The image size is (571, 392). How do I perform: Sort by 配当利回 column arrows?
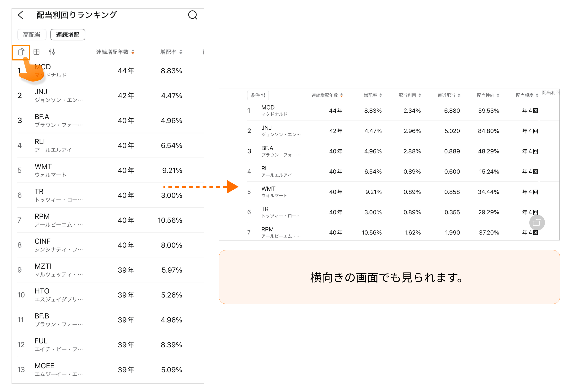pyautogui.click(x=420, y=95)
